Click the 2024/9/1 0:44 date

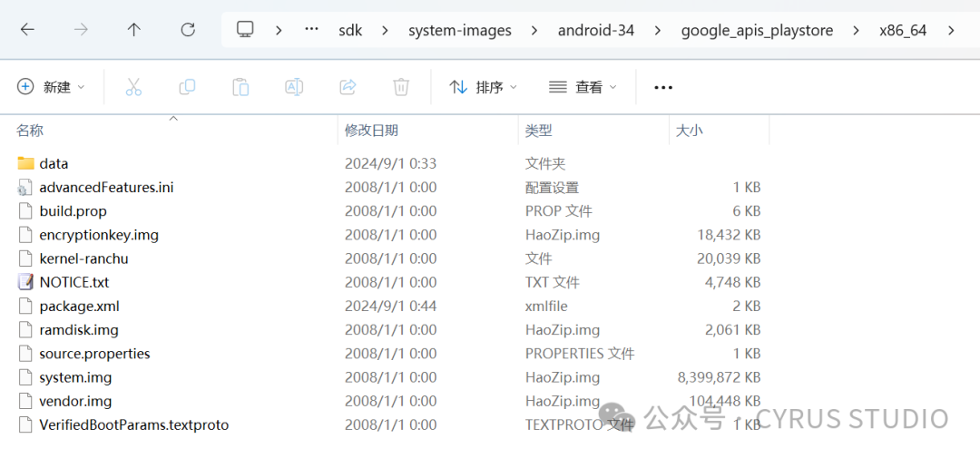[390, 307]
